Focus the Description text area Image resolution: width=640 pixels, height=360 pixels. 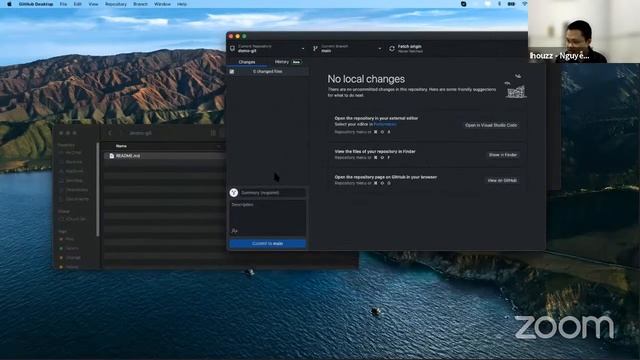coord(267,214)
